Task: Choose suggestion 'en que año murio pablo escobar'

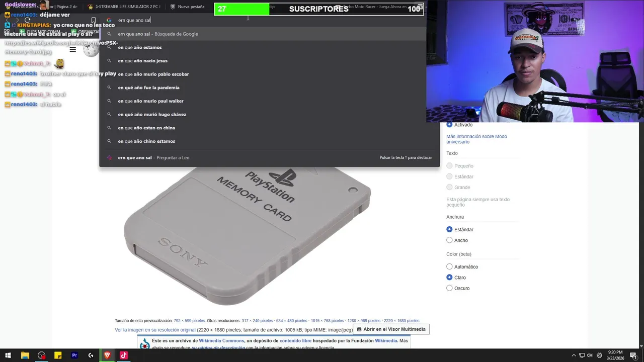Action: click(x=269, y=74)
